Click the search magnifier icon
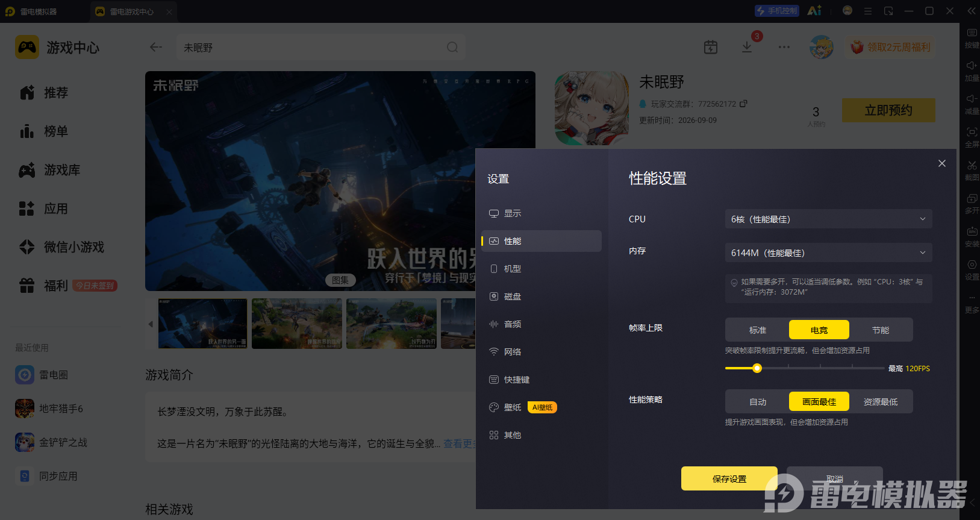980x520 pixels. click(452, 47)
